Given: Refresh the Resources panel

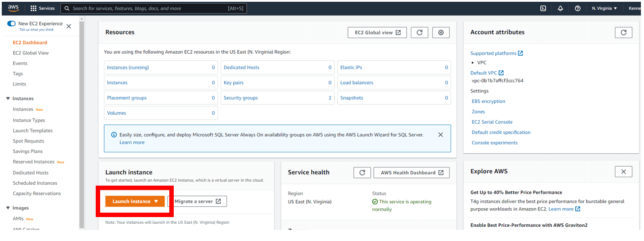Looking at the screenshot, I should [x=419, y=32].
